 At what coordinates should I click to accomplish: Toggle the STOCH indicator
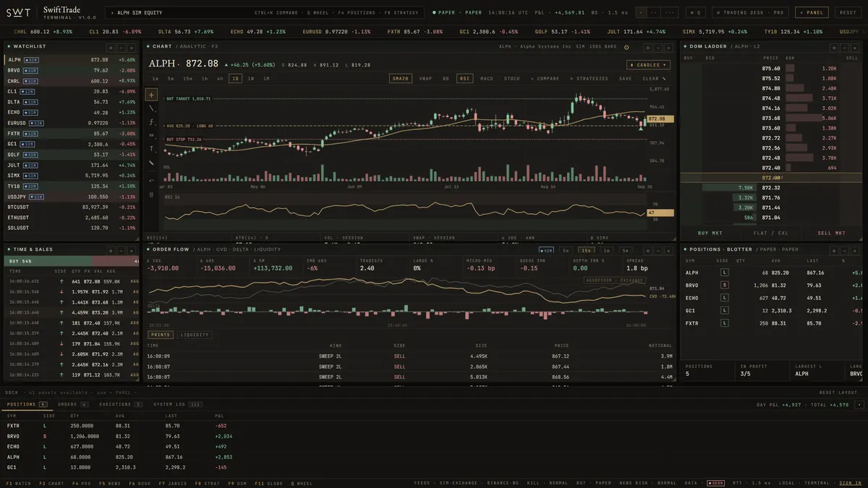click(x=511, y=78)
